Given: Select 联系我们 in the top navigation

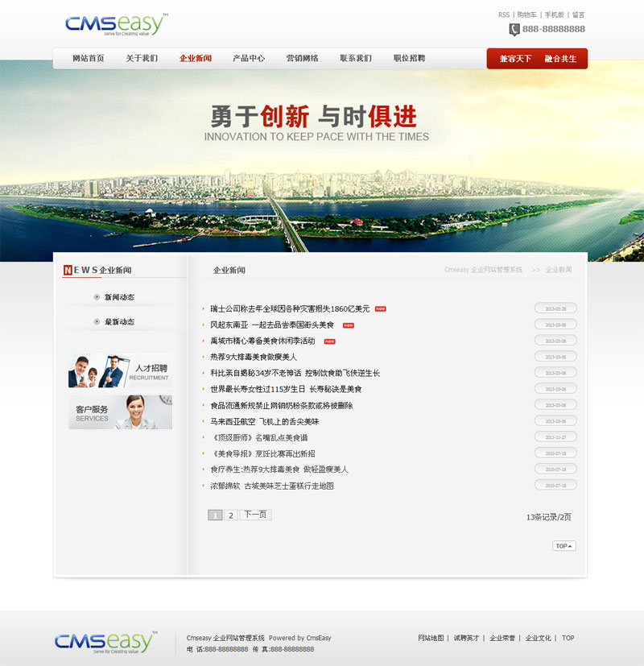Looking at the screenshot, I should click(x=356, y=59).
